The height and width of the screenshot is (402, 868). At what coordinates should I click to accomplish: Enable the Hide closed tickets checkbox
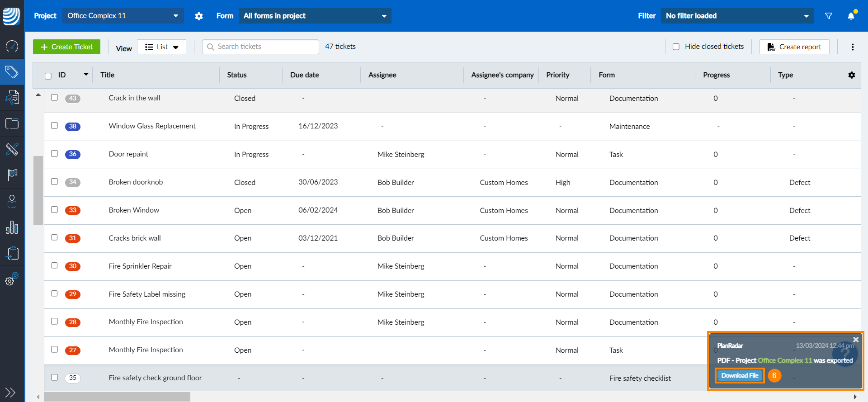676,47
